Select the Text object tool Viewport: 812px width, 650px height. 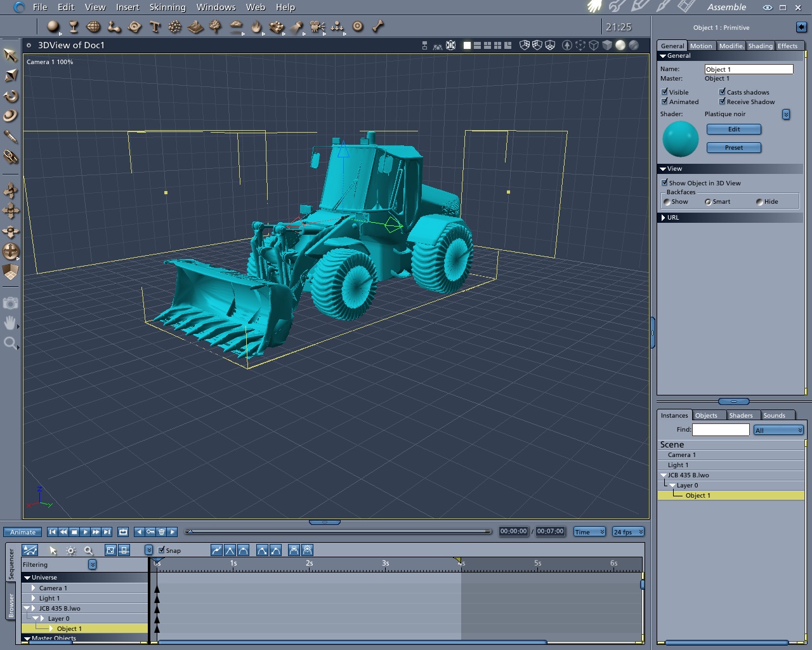coord(155,27)
